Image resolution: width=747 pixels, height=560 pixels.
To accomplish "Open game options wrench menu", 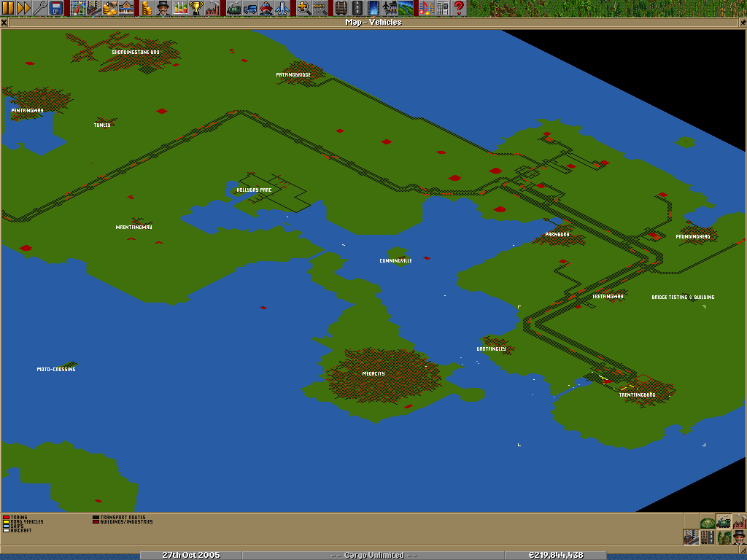I will 40,8.
